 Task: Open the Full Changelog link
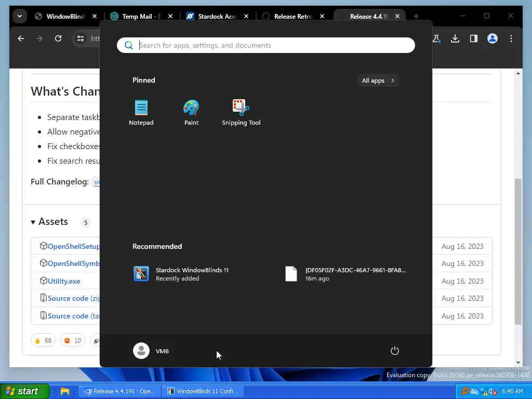coord(97,182)
